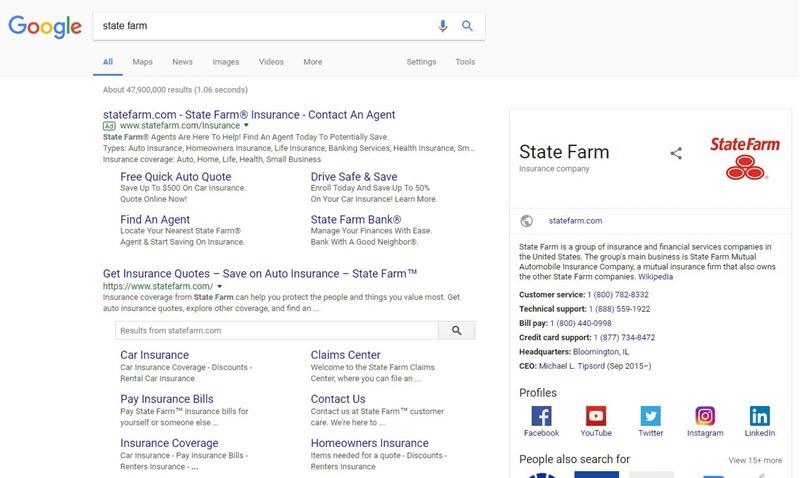Switch to the News tab

tap(182, 62)
